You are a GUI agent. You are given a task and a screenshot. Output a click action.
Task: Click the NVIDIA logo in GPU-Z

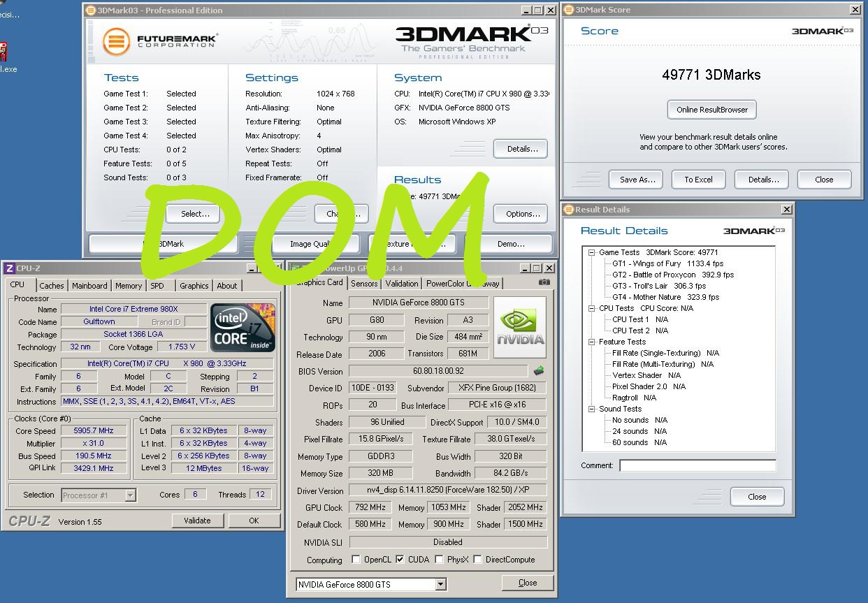pos(520,328)
